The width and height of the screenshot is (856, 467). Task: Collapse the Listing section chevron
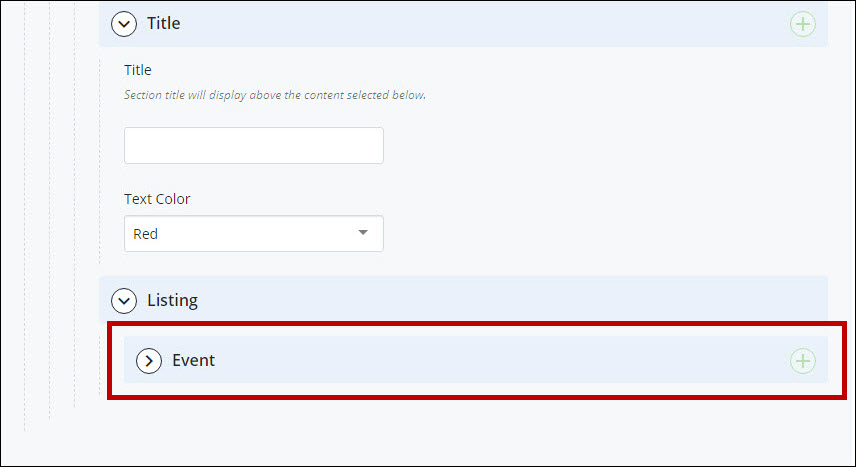click(124, 300)
